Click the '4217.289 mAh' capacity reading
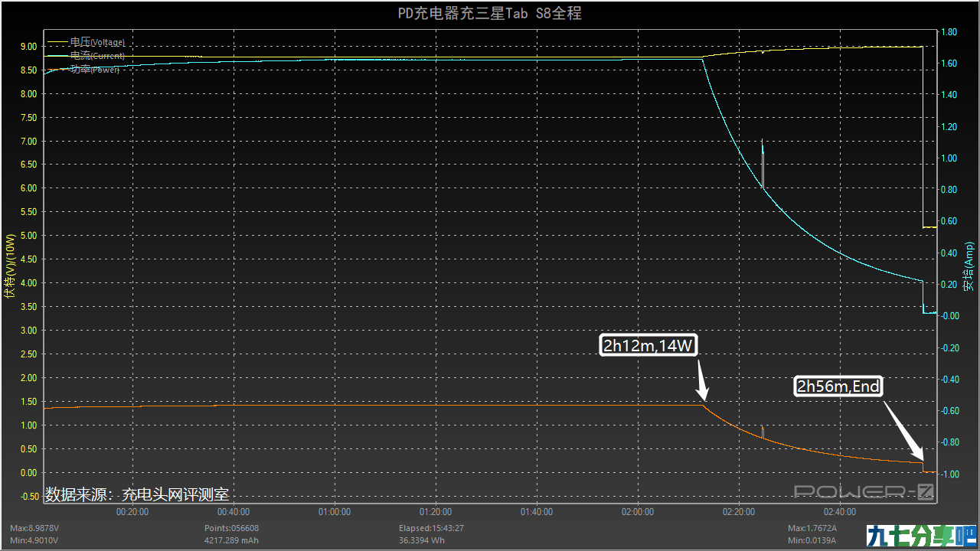The height and width of the screenshot is (551, 980). click(231, 540)
